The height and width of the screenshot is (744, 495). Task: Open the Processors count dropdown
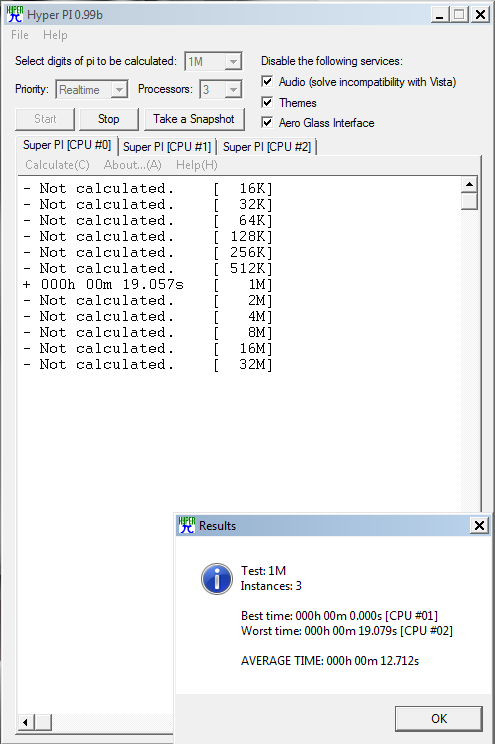(x=233, y=89)
